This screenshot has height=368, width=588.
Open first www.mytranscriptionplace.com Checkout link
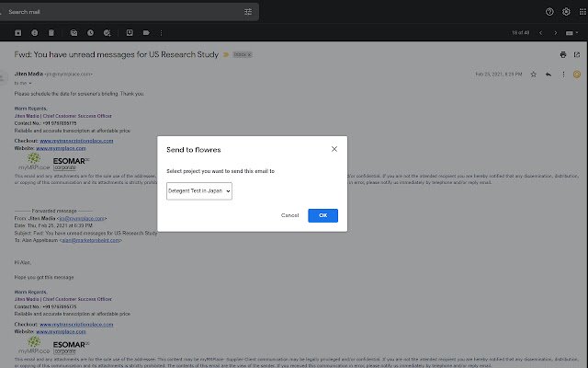click(x=76, y=141)
